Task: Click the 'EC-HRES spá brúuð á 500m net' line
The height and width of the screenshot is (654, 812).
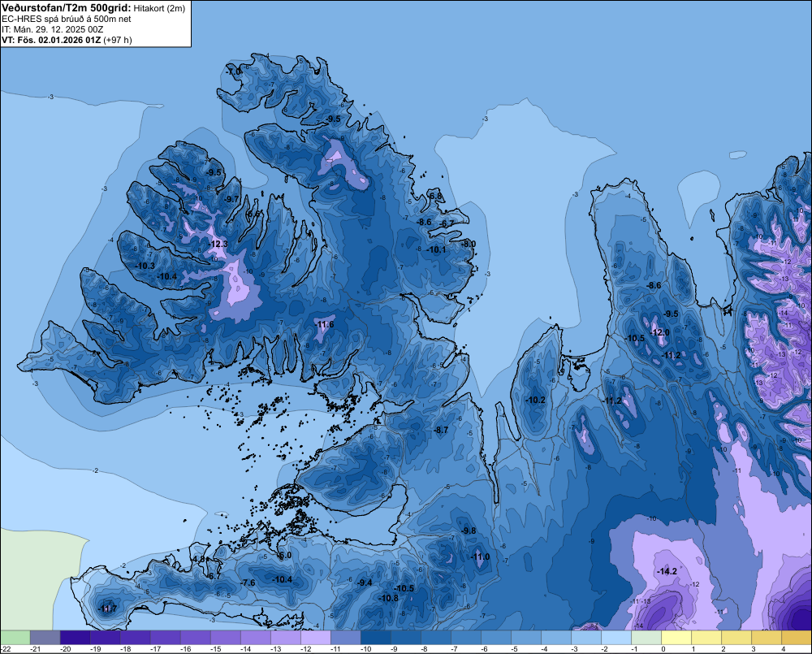Action: click(67, 19)
